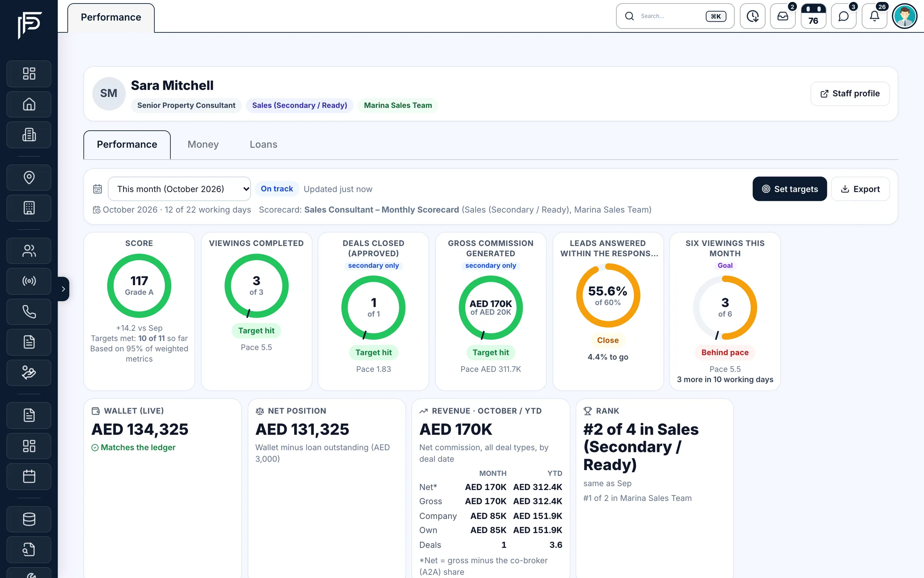Viewport: 924px width, 578px height.
Task: Click the AED 134,325 wallet value
Action: 140,429
